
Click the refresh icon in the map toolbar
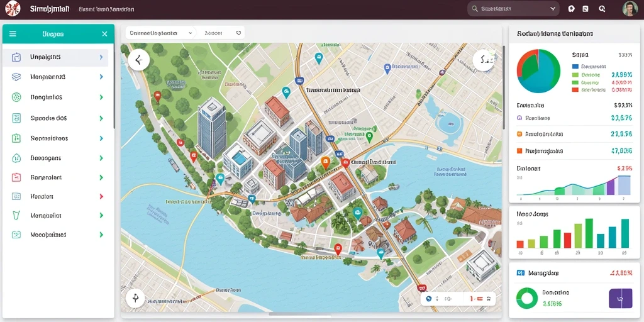[x=238, y=33]
